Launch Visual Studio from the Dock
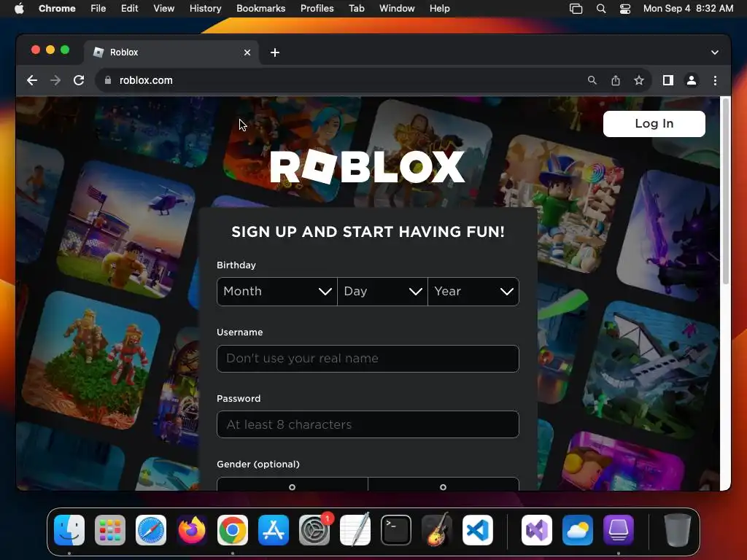The image size is (747, 560). (537, 530)
